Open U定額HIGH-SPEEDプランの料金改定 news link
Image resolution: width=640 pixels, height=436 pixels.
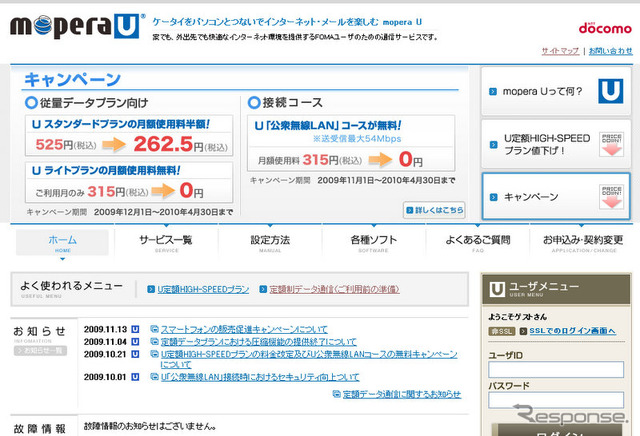point(309,359)
